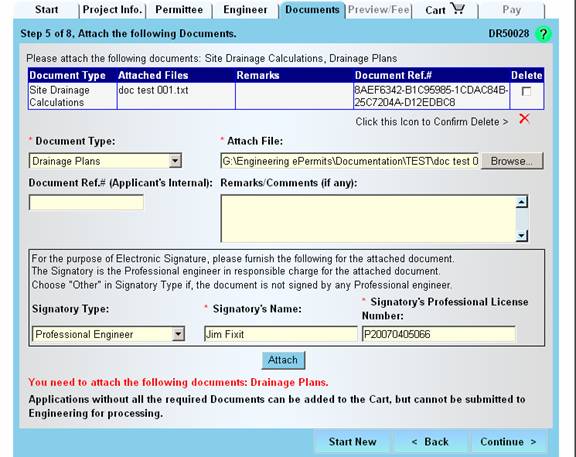Image resolution: width=576 pixels, height=457 pixels.
Task: Click the Start New button
Action: tap(353, 442)
